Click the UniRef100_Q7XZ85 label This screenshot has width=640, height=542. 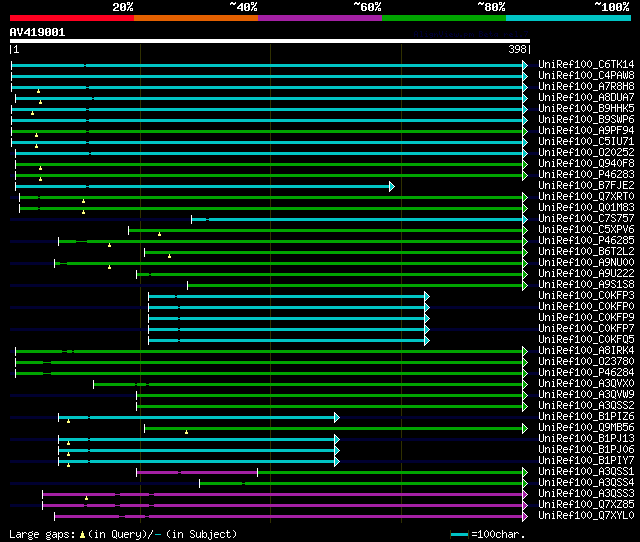[x=586, y=505]
